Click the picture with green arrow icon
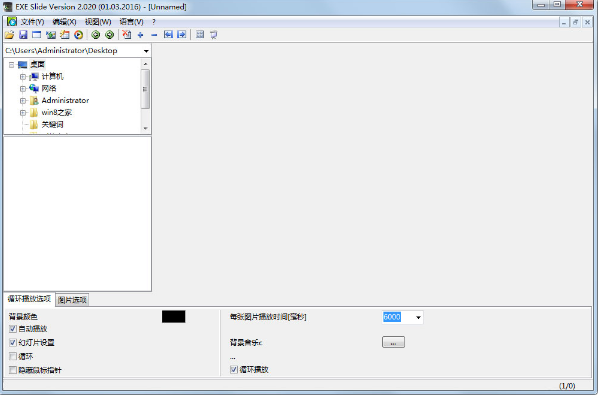This screenshot has width=598, height=397. pos(50,35)
